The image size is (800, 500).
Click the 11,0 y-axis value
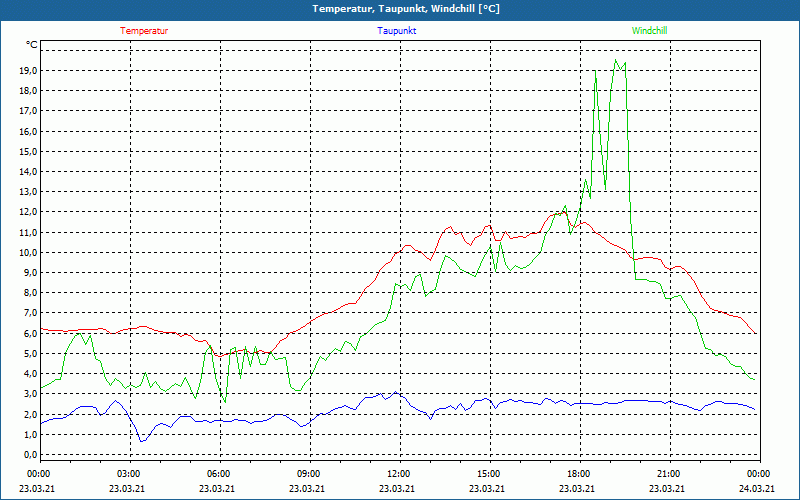click(x=28, y=232)
